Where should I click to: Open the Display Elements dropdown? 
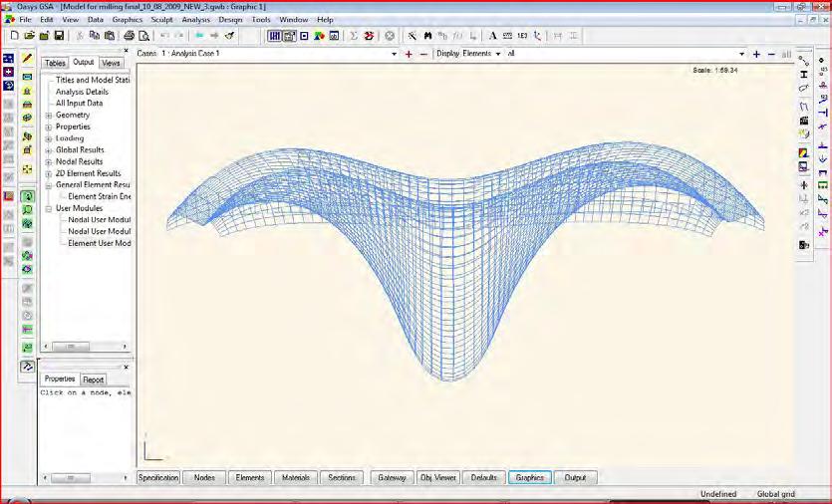(x=498, y=54)
